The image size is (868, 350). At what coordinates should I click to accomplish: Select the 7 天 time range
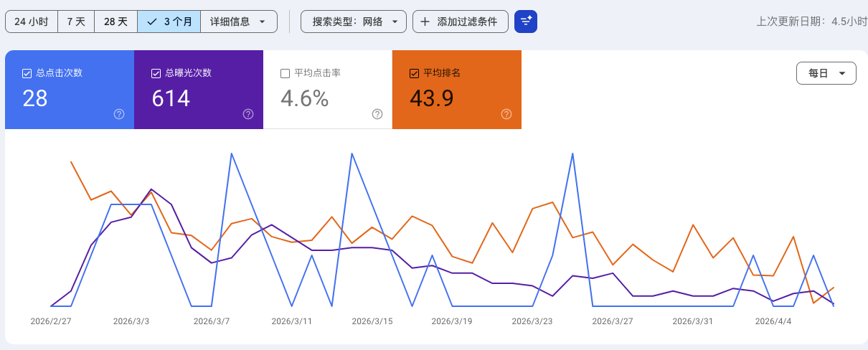[76, 22]
